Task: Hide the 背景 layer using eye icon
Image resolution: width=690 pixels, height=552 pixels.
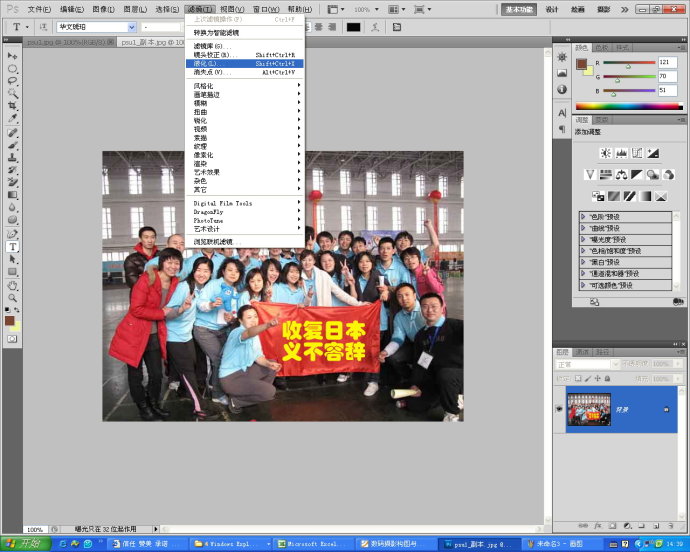Action: click(x=559, y=410)
